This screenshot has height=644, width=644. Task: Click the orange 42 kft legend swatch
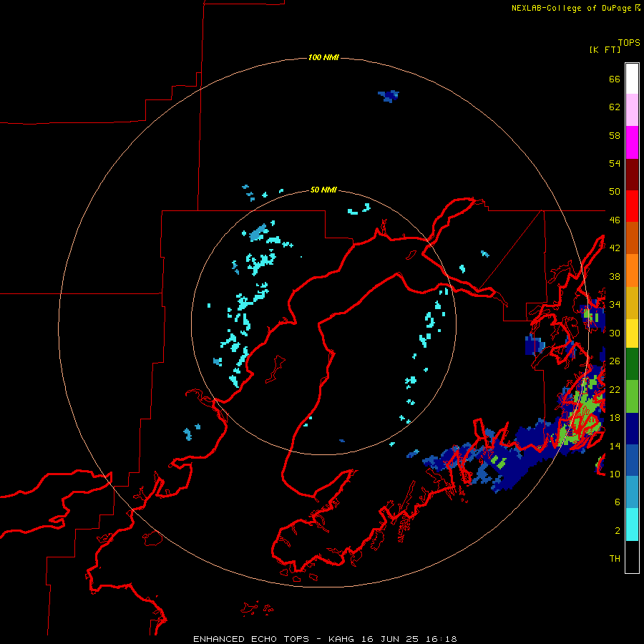pos(632,270)
